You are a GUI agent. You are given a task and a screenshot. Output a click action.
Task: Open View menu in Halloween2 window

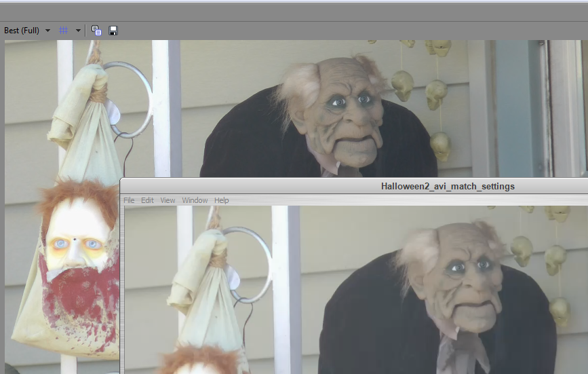(168, 200)
